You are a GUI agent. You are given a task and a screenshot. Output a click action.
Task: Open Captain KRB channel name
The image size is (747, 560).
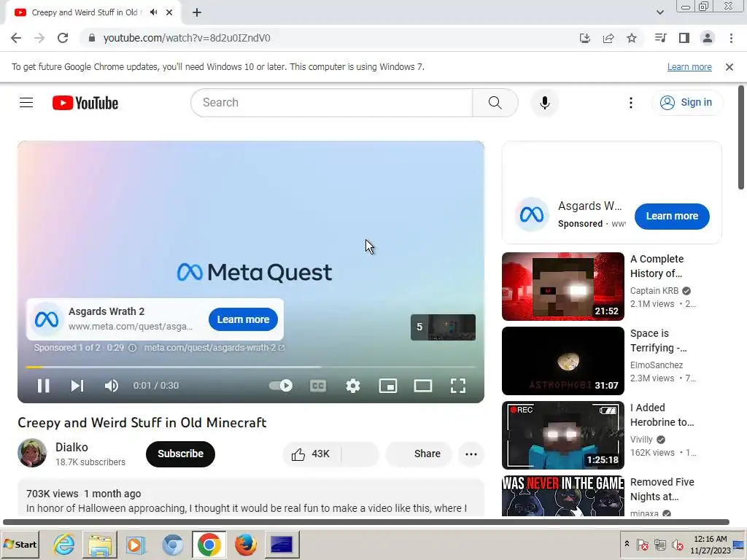pos(654,290)
